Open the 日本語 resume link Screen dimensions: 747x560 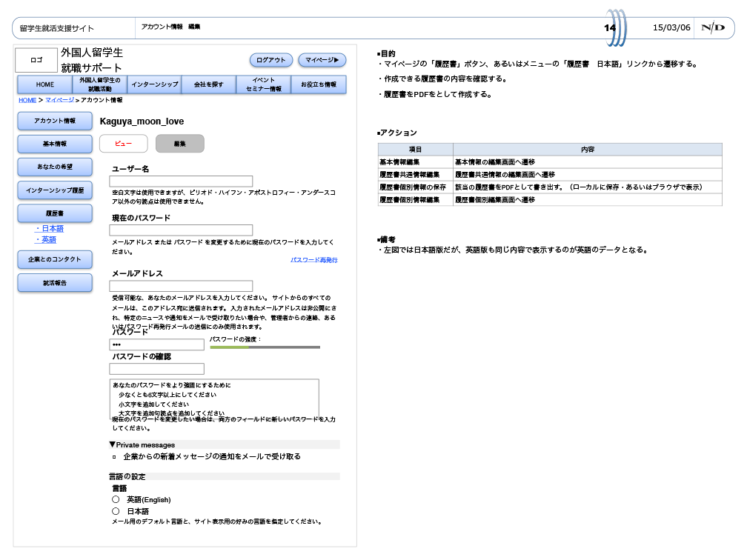pos(52,229)
